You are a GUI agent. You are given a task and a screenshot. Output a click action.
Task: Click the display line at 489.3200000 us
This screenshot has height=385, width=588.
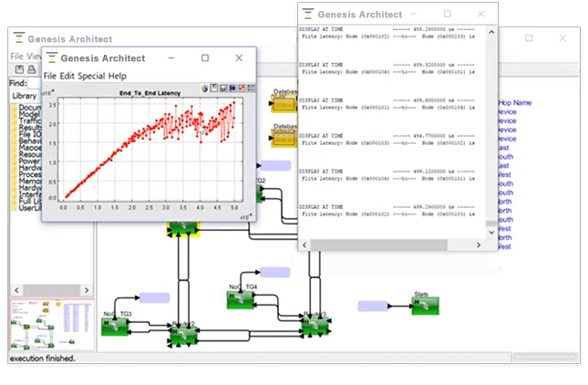[x=387, y=65]
